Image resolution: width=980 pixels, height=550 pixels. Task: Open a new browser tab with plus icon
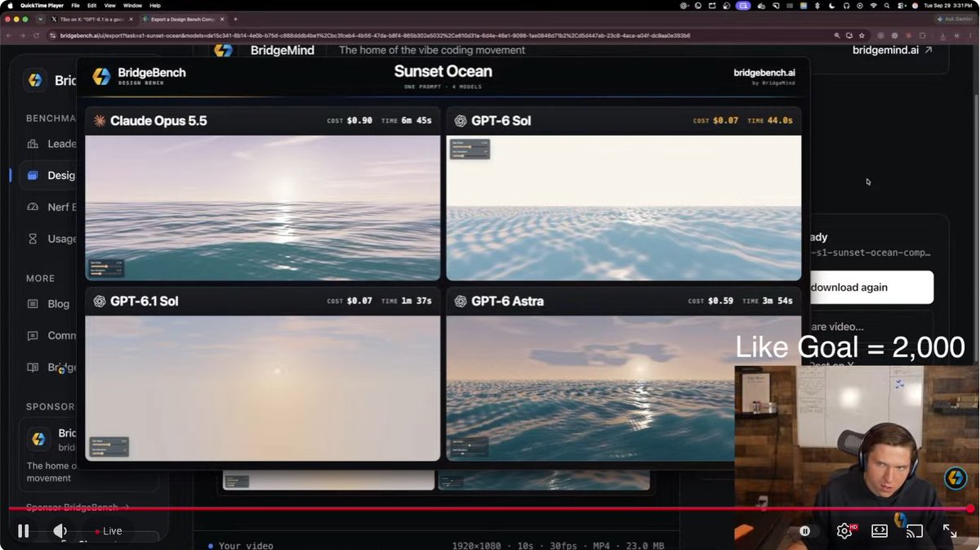point(236,19)
